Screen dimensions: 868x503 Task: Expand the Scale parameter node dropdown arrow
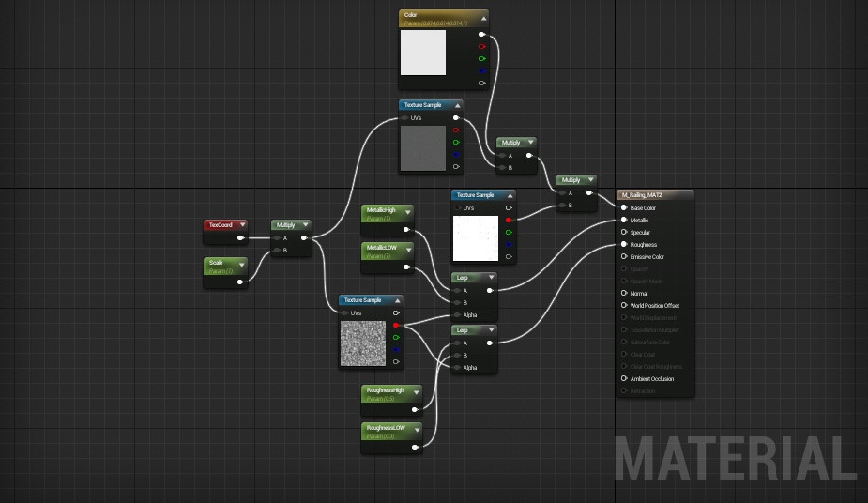[241, 265]
